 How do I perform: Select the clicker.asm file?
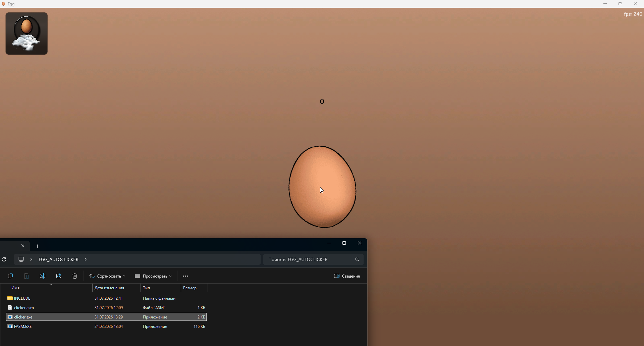(x=106, y=307)
